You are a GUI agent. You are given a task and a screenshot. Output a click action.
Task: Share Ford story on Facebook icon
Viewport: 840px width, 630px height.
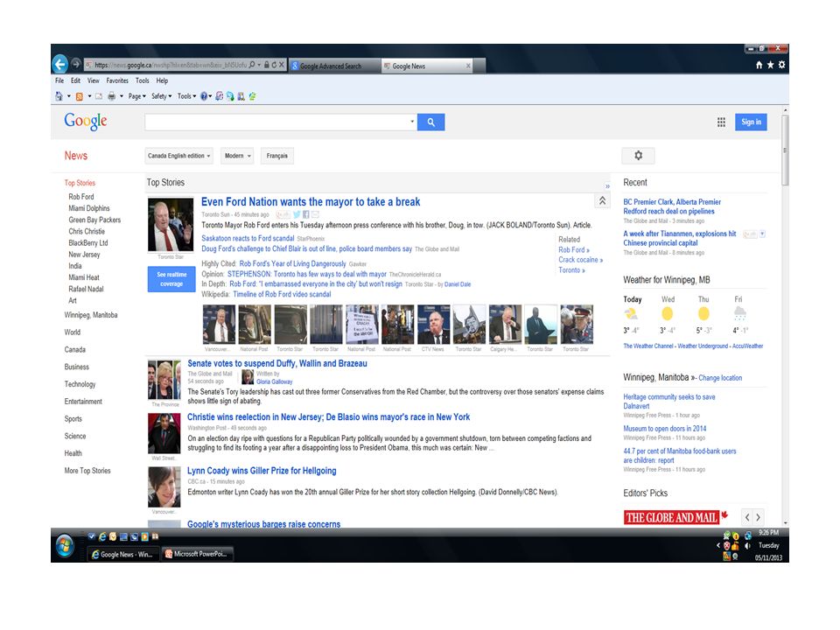[x=306, y=214]
